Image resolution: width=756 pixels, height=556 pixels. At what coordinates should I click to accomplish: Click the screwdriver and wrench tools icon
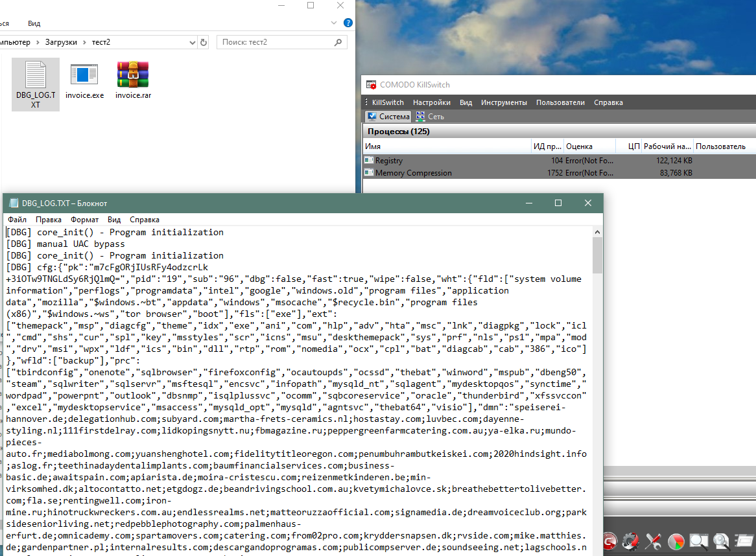(x=654, y=542)
